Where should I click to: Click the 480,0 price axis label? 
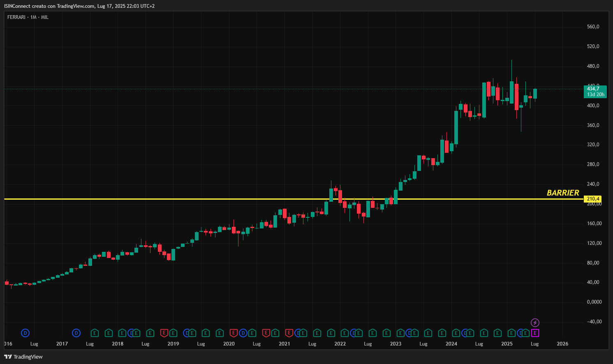[593, 66]
